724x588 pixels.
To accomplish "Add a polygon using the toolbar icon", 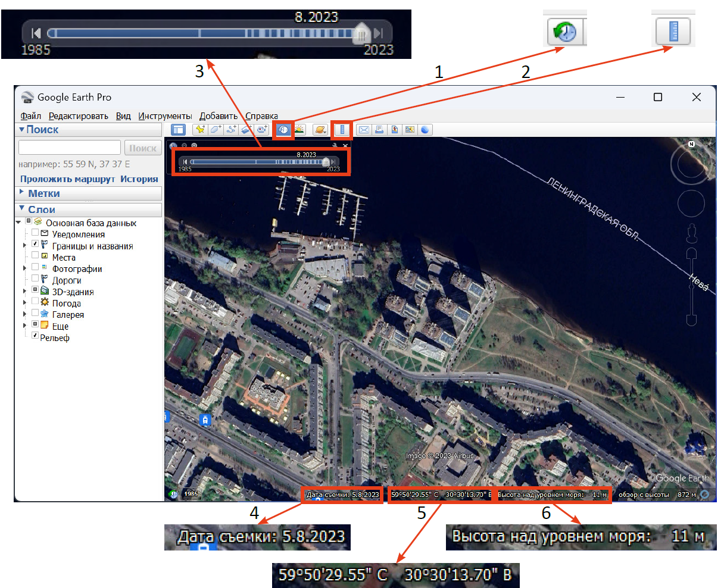I will coord(216,130).
